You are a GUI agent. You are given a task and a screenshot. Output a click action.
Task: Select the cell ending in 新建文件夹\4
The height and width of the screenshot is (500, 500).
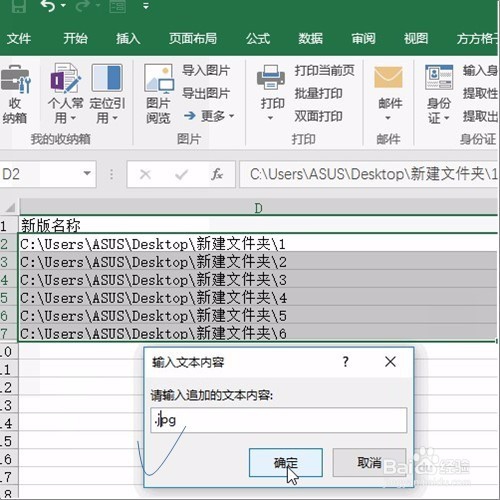pos(258,297)
